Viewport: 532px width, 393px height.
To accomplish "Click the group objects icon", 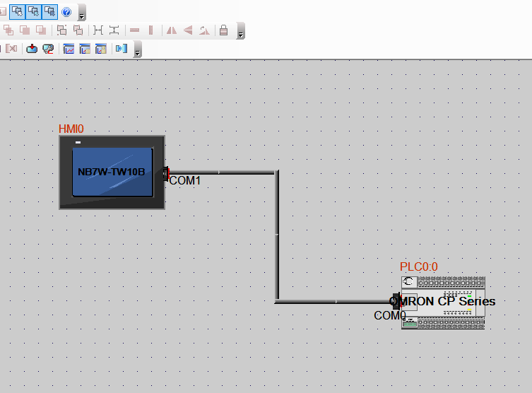I will 61,30.
